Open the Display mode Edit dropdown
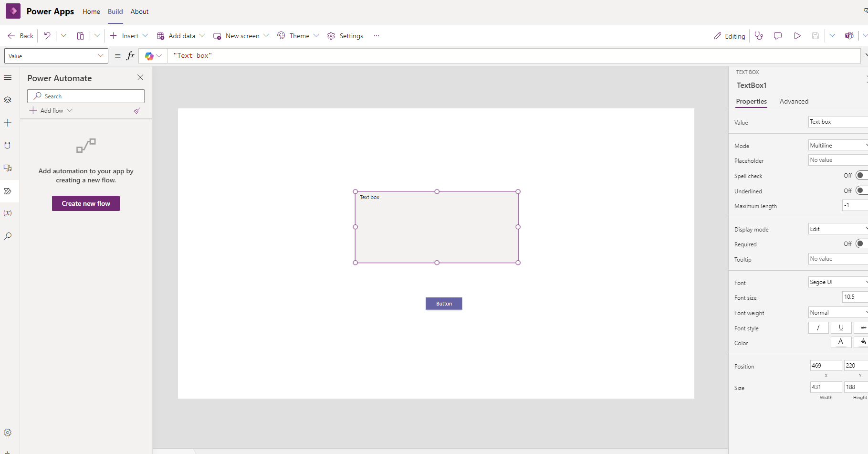 pyautogui.click(x=838, y=229)
